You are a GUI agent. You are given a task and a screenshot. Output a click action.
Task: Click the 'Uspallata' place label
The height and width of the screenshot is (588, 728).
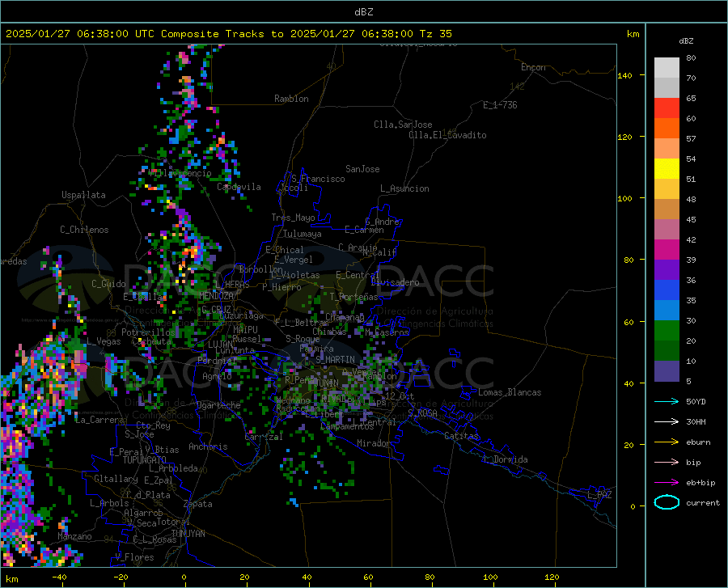(83, 195)
